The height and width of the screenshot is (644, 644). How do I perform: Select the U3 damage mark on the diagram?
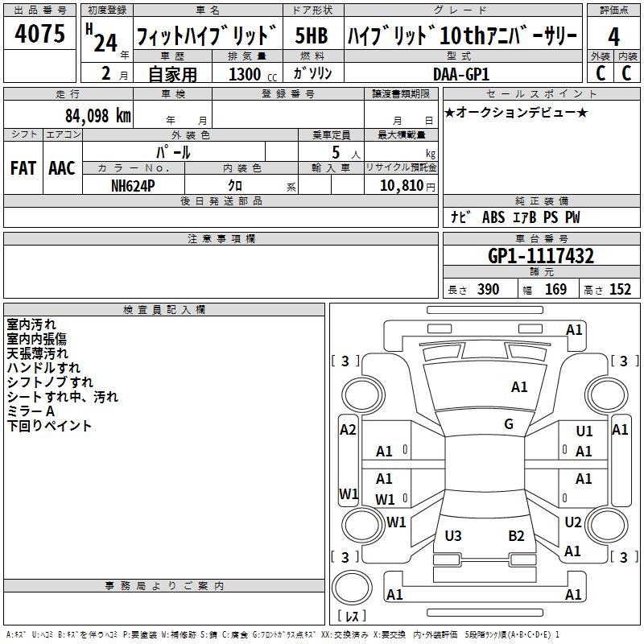point(453,535)
